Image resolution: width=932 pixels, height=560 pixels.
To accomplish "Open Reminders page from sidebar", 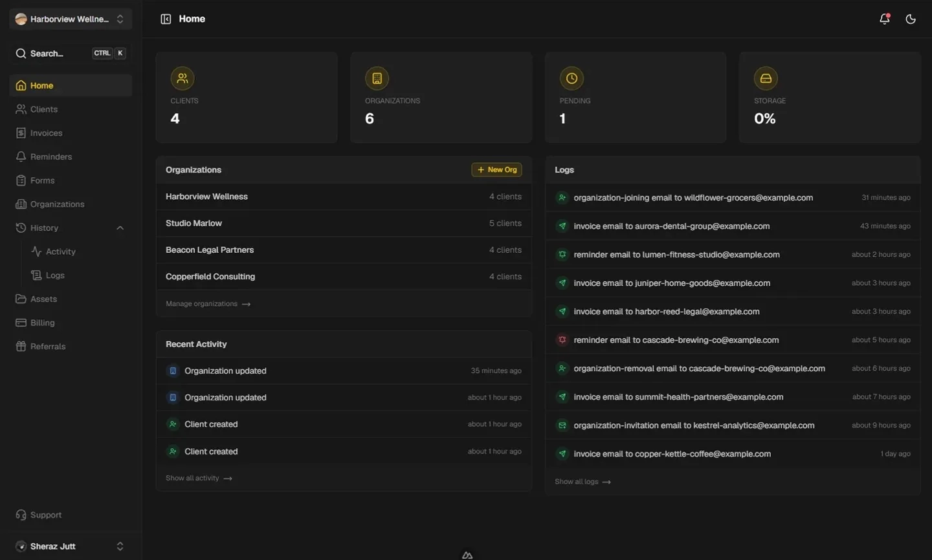I will point(71,156).
